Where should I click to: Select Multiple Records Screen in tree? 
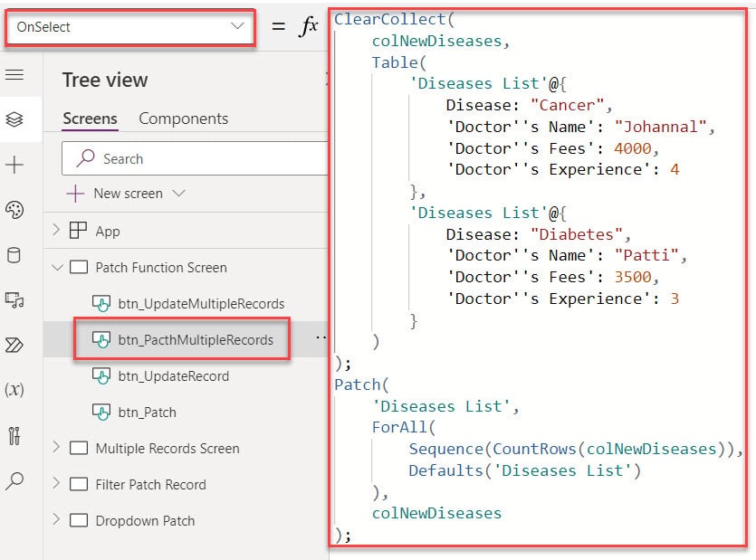[x=167, y=448]
